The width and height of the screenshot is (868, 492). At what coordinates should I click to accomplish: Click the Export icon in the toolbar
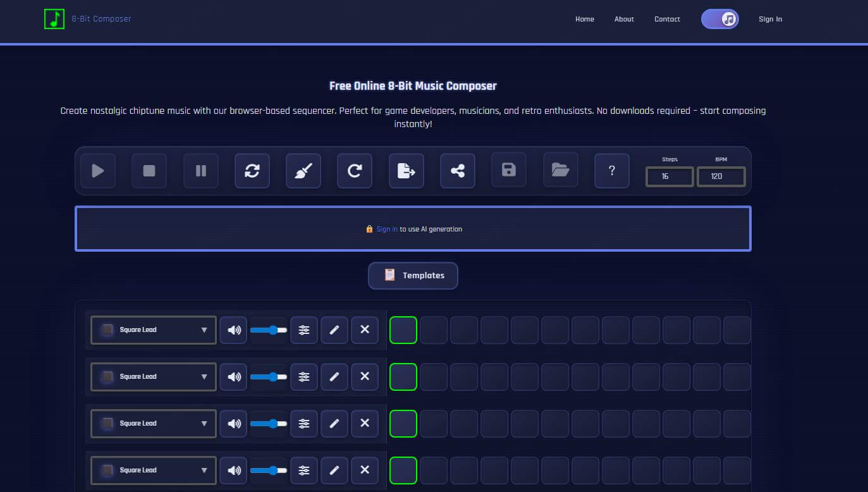pos(406,171)
